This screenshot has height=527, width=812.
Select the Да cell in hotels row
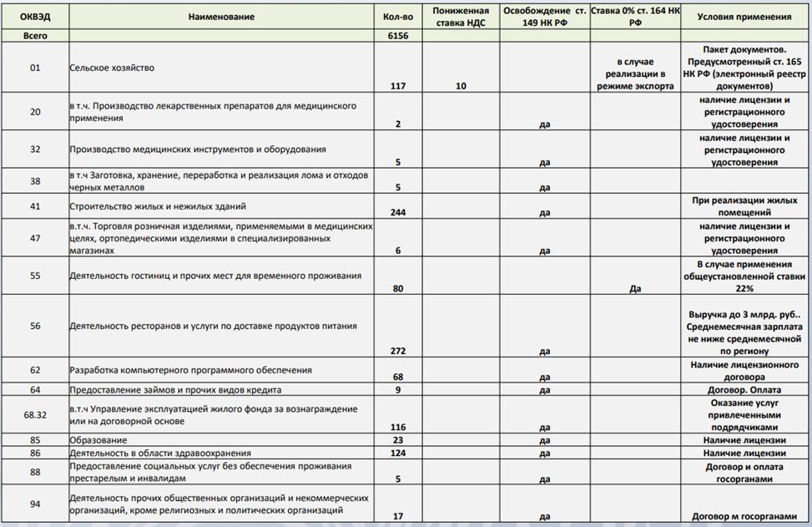[x=635, y=288]
